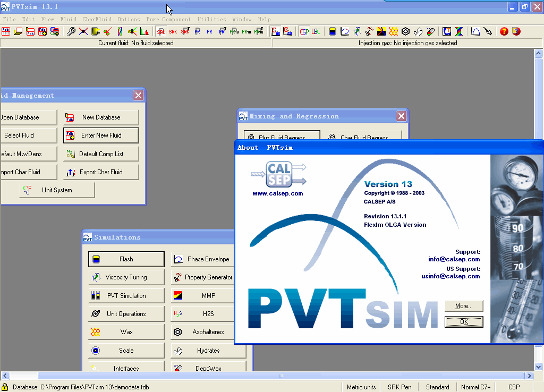Image resolution: width=544 pixels, height=392 pixels.
Task: Click the Fdb plus (Enter New Fluid) toolbar icon
Action: pyautogui.click(x=42, y=31)
